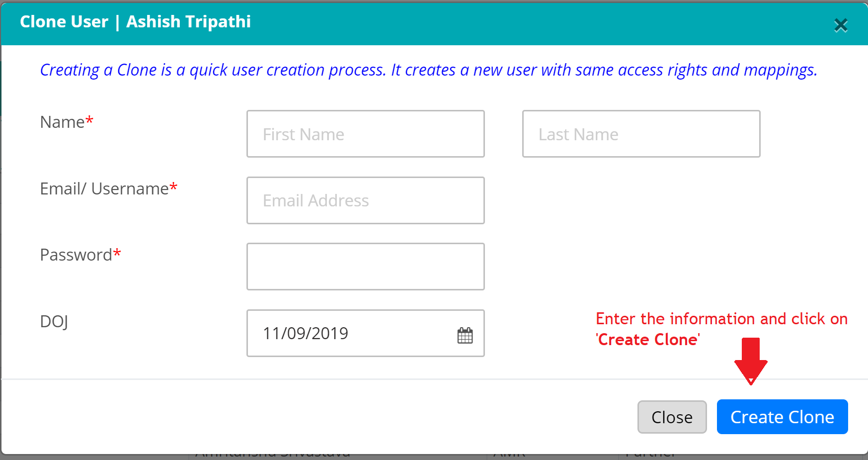Image resolution: width=868 pixels, height=460 pixels.
Task: Click the blue italic clone description text
Action: tap(428, 70)
